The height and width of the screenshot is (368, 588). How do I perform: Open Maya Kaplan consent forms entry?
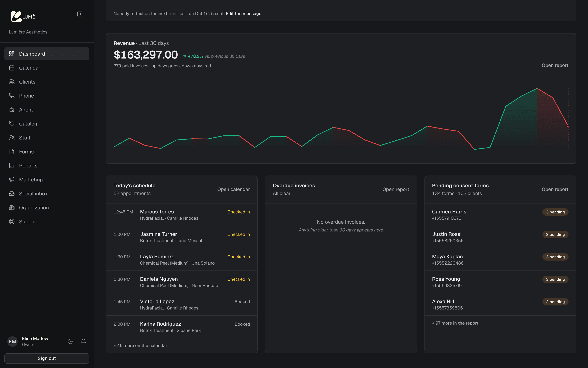500,259
